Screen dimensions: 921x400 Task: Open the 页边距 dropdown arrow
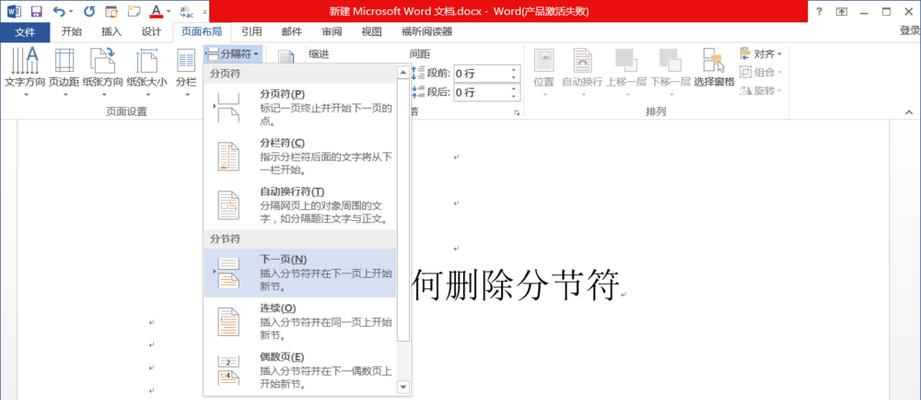click(x=65, y=94)
